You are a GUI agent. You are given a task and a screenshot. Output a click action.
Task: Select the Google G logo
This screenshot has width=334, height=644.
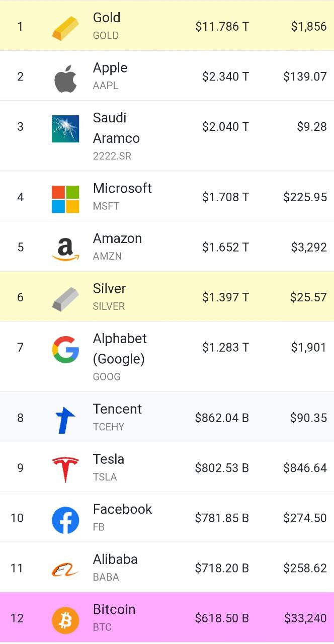pyautogui.click(x=65, y=350)
